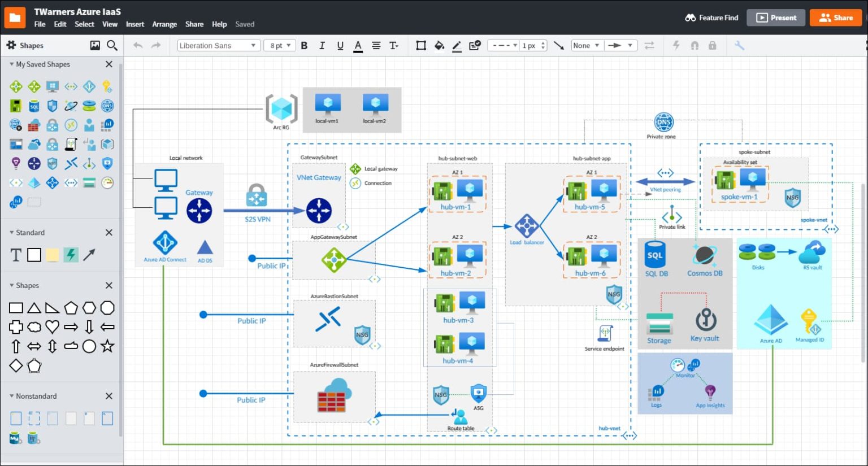Click the insert image icon in Shapes panel
The image size is (868, 466).
[95, 45]
